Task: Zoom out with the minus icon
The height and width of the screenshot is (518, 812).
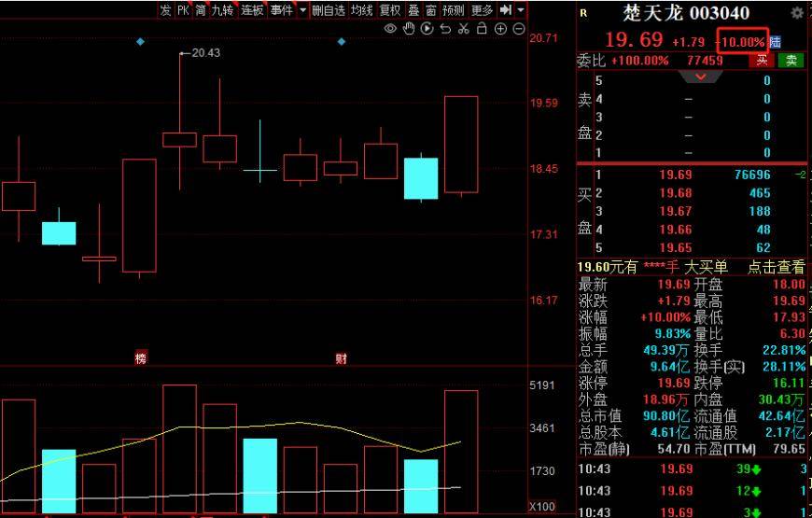Action: [518, 29]
